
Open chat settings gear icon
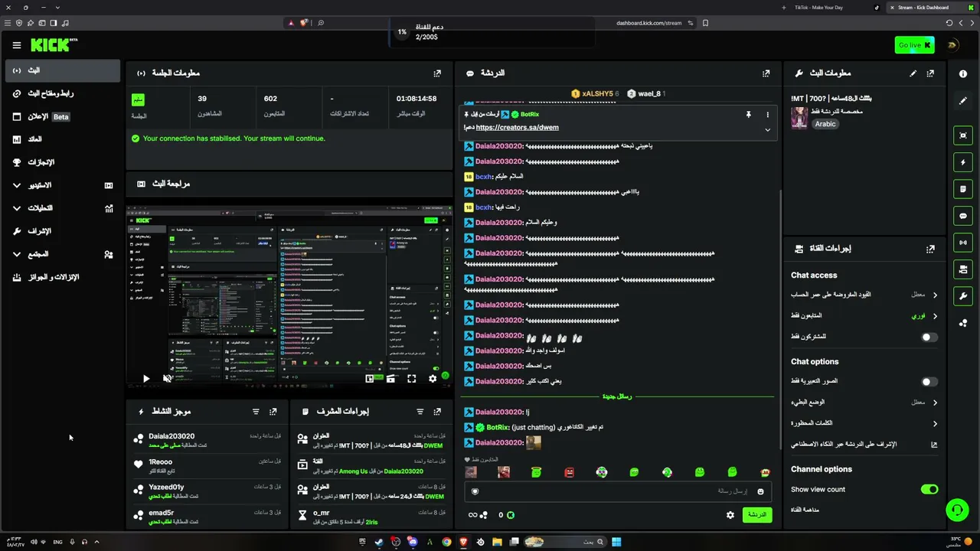click(730, 515)
